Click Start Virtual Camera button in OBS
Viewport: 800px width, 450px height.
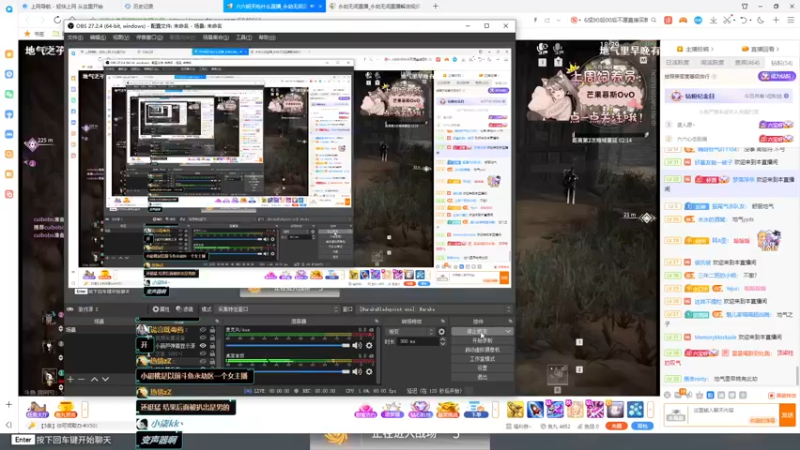pos(482,349)
